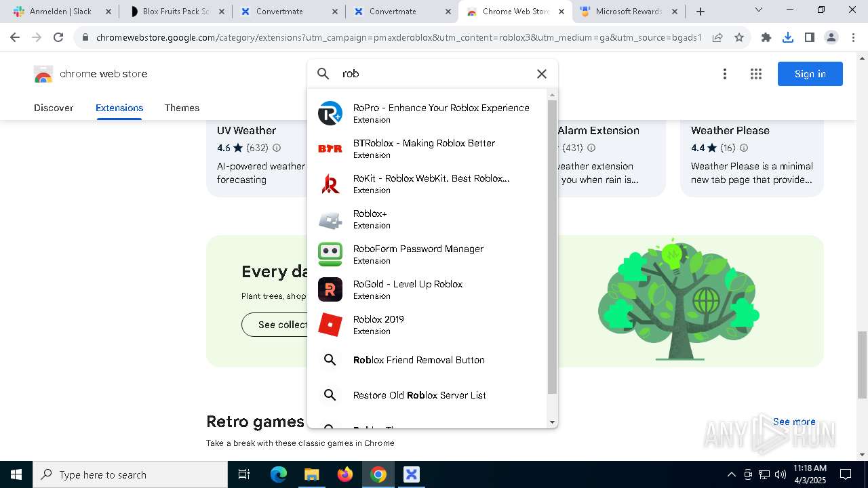Open the notification center icon

[x=846, y=474]
